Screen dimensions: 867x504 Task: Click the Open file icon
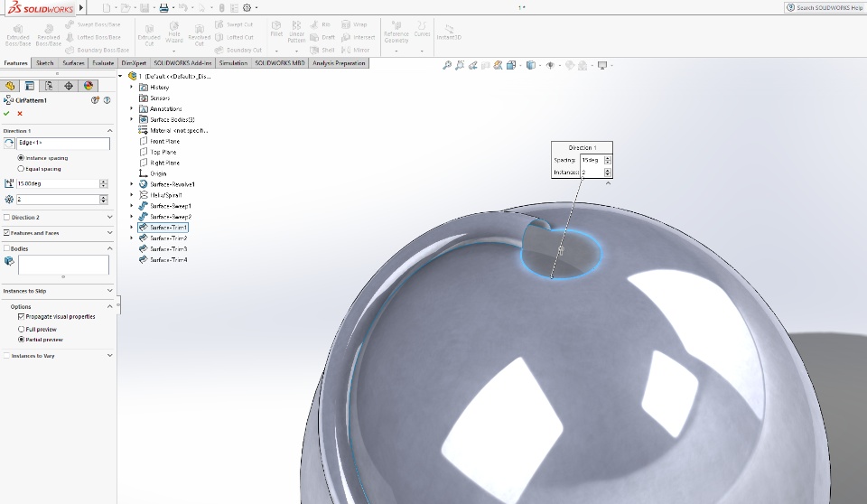[x=126, y=8]
